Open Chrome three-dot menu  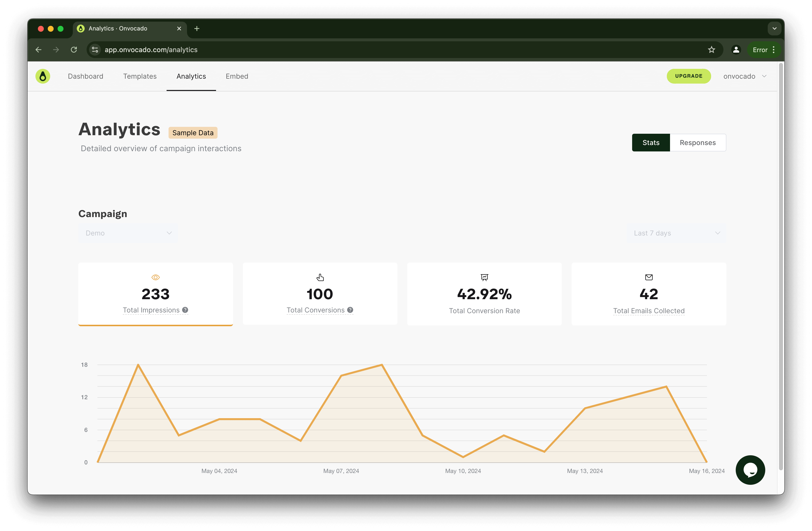(773, 50)
